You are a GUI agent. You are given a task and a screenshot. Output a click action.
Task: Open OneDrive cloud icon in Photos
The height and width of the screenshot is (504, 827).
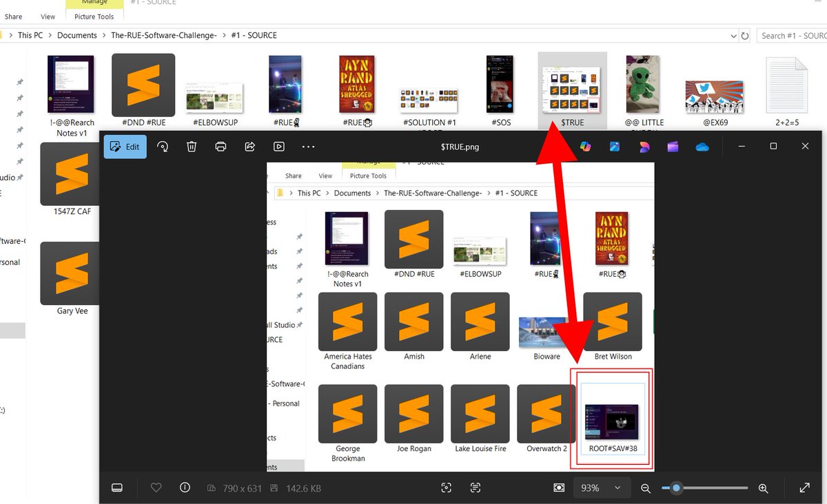(x=702, y=147)
